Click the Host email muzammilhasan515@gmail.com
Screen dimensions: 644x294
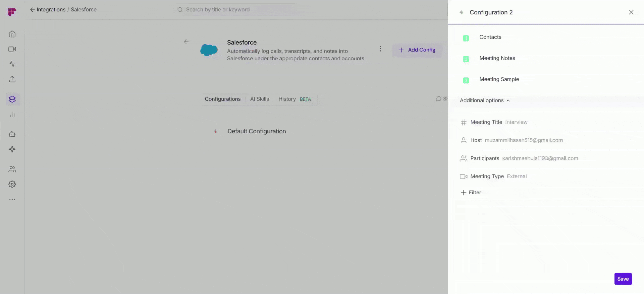point(524,140)
